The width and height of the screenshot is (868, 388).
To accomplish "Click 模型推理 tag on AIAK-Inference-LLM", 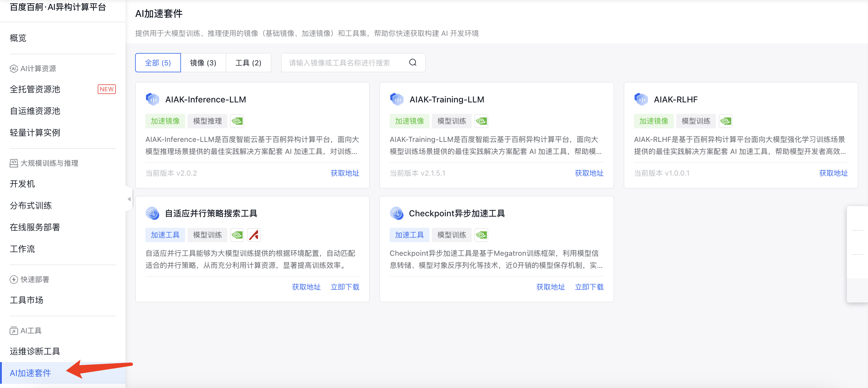I will [x=207, y=121].
